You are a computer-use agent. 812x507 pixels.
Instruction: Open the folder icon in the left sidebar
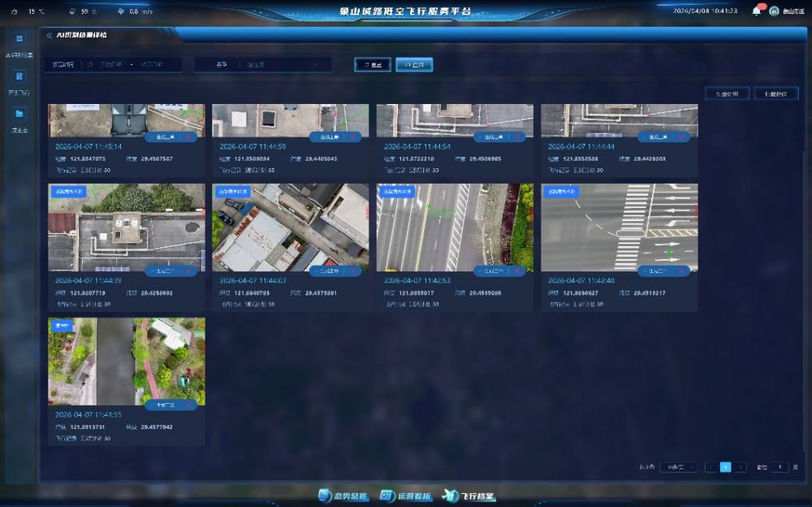click(19, 114)
